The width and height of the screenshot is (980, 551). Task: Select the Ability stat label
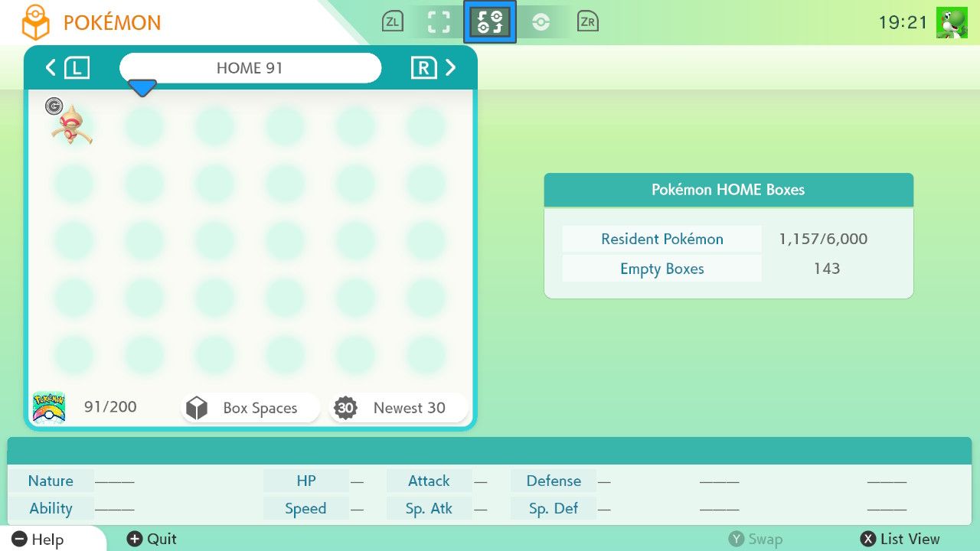coord(51,508)
